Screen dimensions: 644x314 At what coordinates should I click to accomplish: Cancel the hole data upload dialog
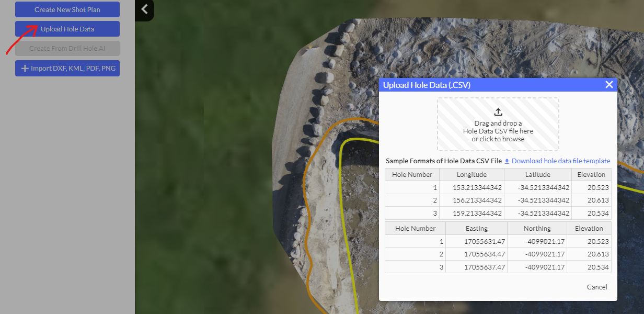tap(597, 287)
